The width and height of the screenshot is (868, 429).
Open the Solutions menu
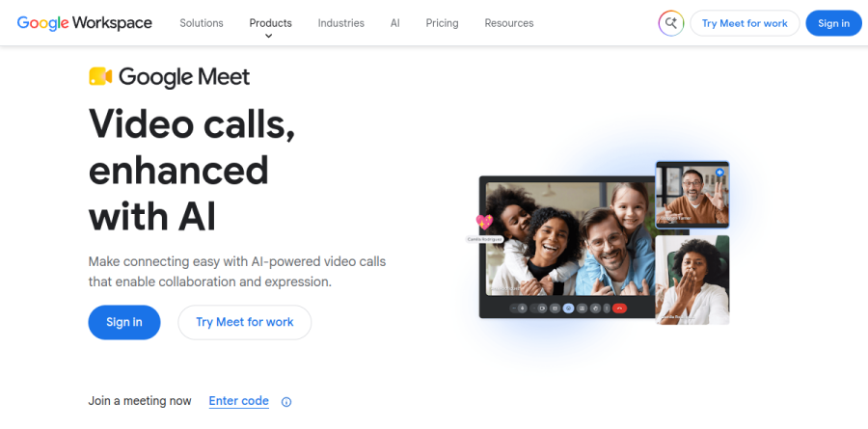(x=202, y=23)
